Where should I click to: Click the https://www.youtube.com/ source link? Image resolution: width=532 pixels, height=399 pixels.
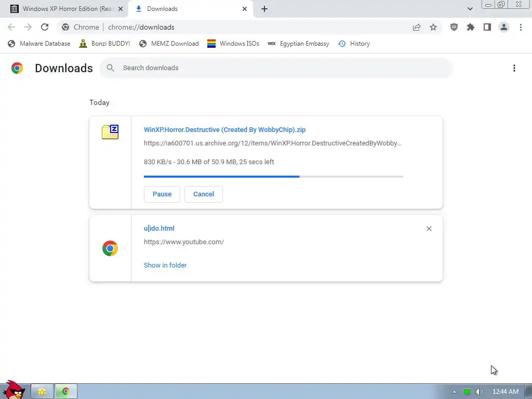(184, 242)
